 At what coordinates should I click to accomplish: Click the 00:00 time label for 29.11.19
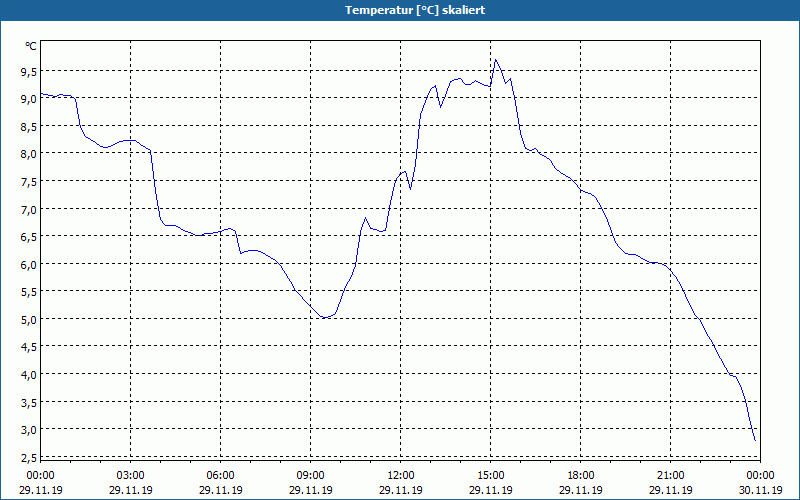(x=40, y=476)
